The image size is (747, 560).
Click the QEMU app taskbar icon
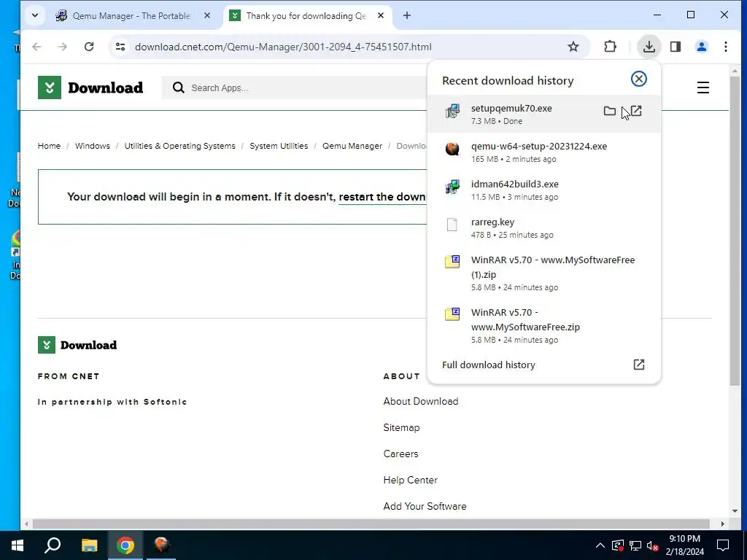click(161, 545)
